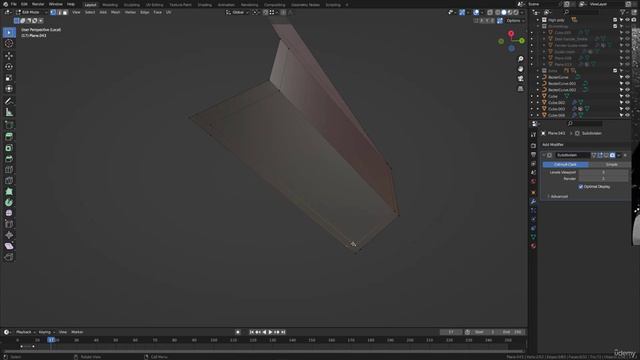Select the Rip Region tool
Screen dimensions: 640x360
coord(9,257)
